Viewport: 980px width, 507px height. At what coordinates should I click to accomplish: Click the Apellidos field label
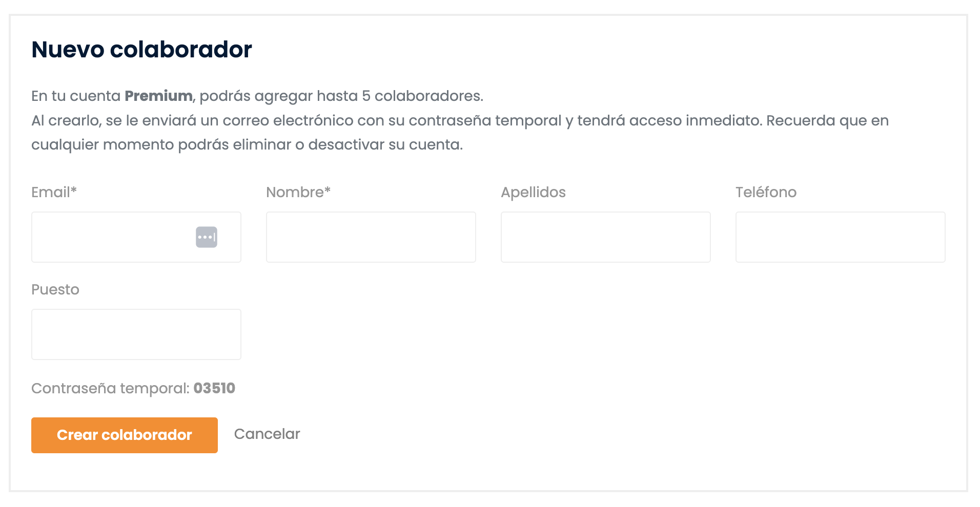(x=533, y=192)
